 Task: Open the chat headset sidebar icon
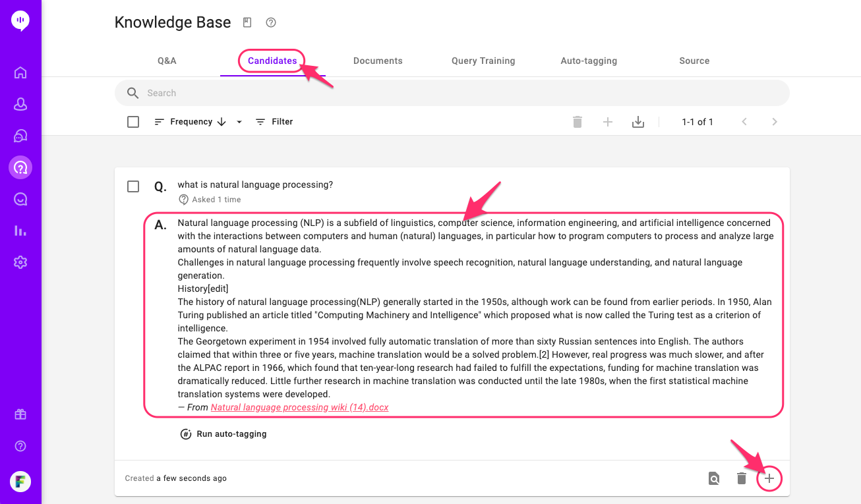(20, 136)
